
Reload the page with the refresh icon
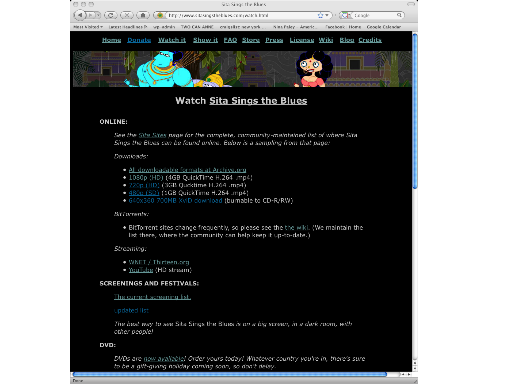tap(111, 15)
